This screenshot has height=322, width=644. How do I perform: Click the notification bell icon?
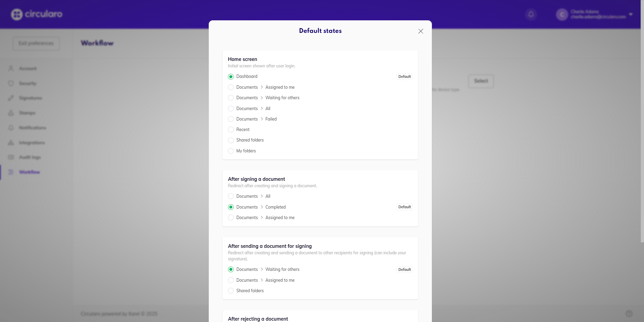pos(531,14)
